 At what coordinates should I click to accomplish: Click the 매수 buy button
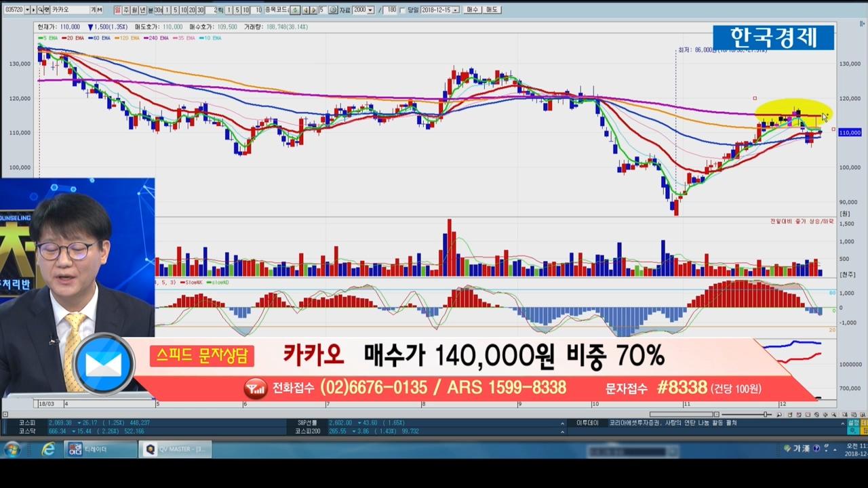(473, 10)
